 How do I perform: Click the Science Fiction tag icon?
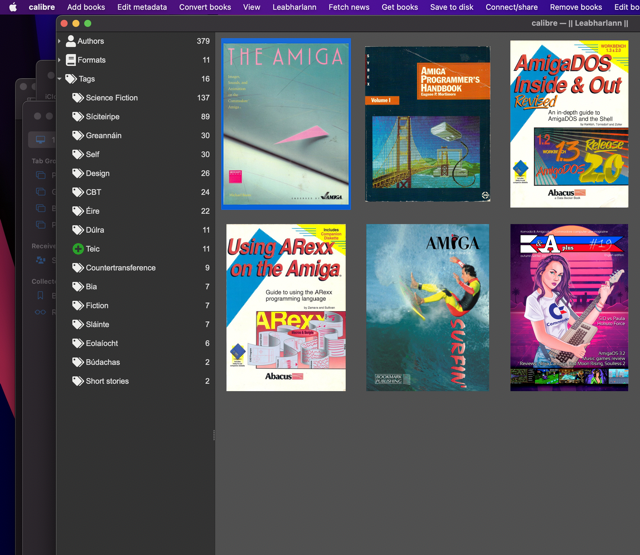[x=78, y=98]
